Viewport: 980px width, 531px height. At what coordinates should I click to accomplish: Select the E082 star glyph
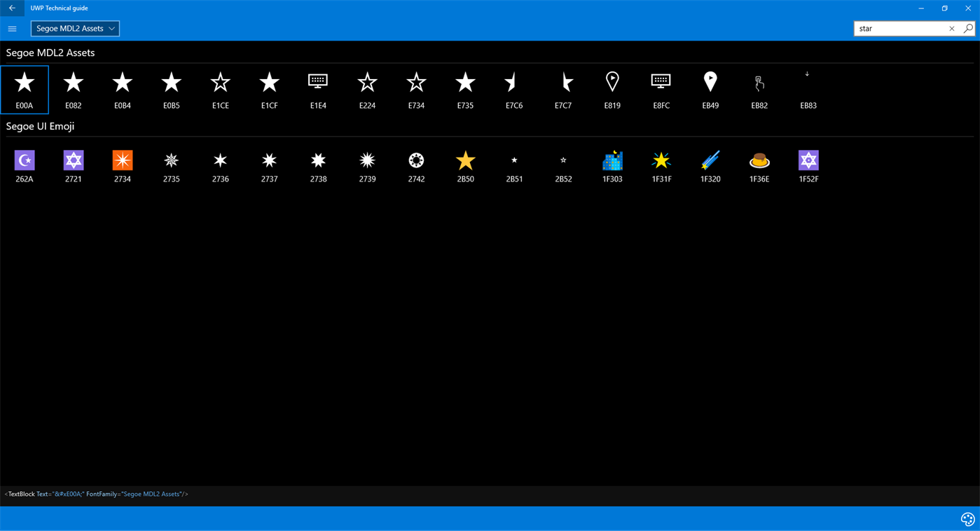click(x=74, y=90)
